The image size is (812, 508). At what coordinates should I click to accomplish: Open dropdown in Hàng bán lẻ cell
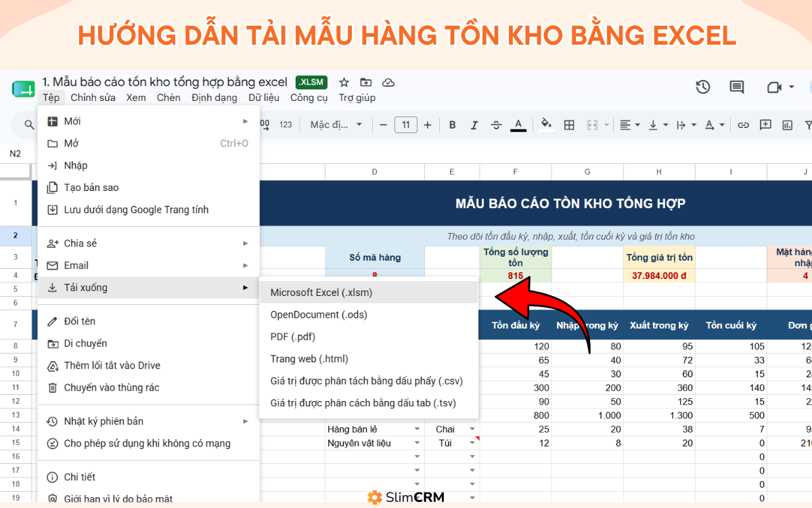coord(417,429)
